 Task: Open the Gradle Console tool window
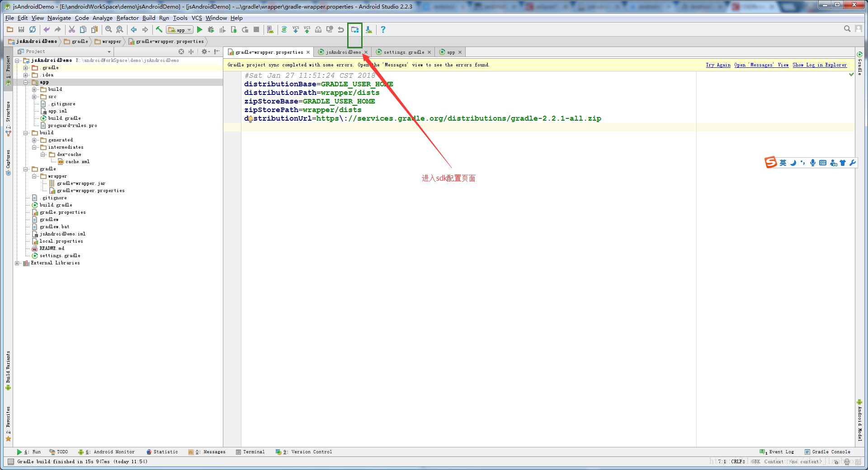pos(827,452)
